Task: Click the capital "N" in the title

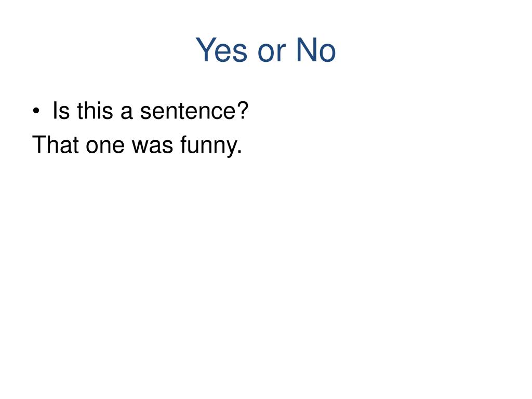Action: pos(304,49)
